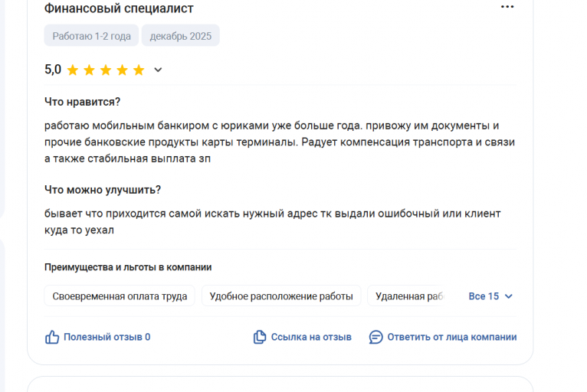Click the chevron next to Все 15
The width and height of the screenshot is (587, 392).
(508, 296)
